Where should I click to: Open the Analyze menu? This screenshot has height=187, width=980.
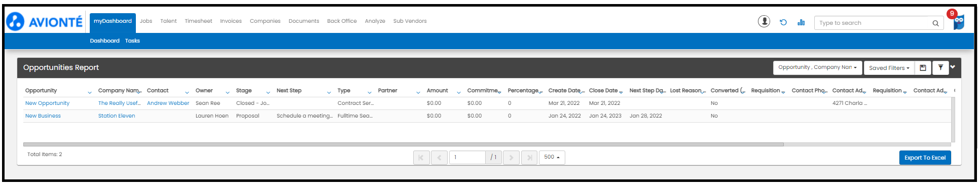coord(375,21)
